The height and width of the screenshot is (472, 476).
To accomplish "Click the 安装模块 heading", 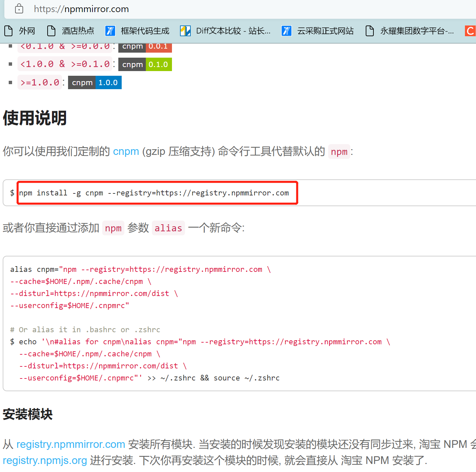I will pyautogui.click(x=28, y=414).
